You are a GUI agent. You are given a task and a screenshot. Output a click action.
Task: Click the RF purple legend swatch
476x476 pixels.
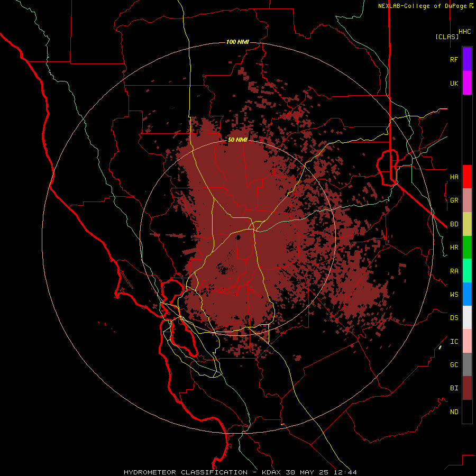(467, 59)
